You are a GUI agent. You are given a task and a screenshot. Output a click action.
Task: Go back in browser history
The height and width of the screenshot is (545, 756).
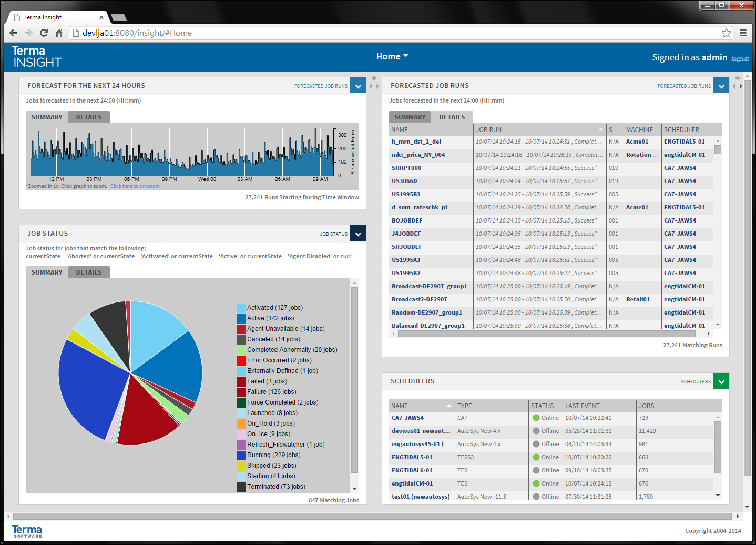[13, 33]
